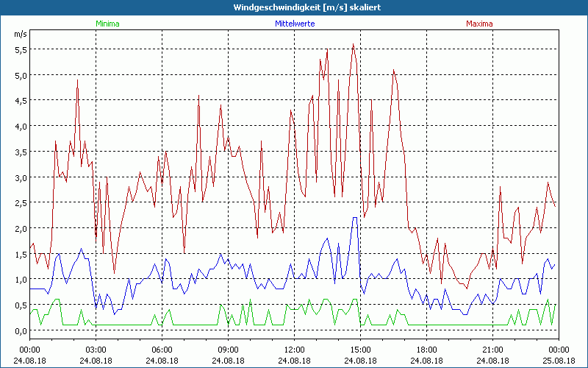Screen dimensions: 588x368
Task: Select the 21:00 time axis label
Action: click(492, 349)
